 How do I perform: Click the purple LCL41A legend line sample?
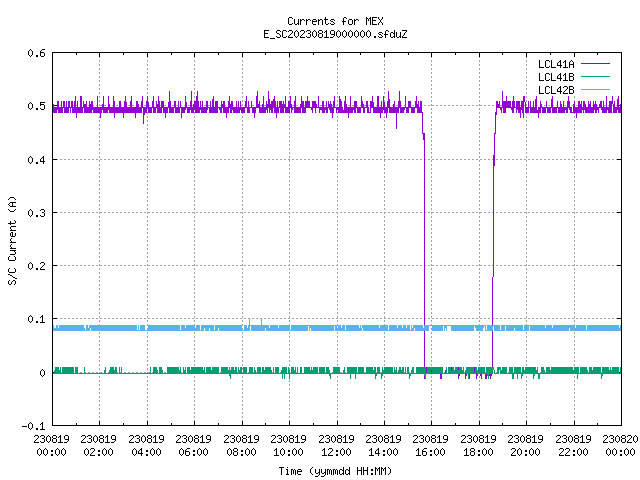tap(595, 64)
